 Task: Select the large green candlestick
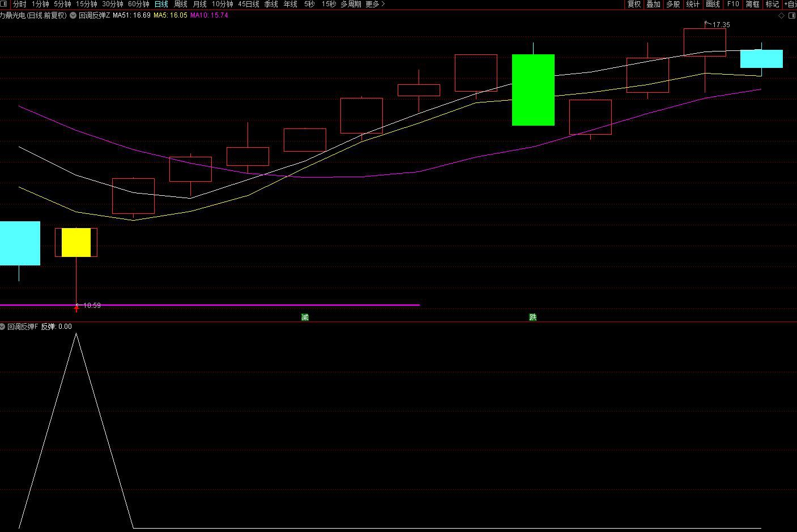point(533,90)
